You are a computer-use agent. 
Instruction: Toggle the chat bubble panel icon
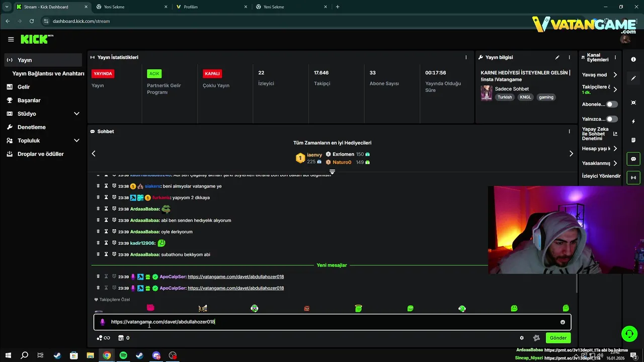[x=633, y=159]
